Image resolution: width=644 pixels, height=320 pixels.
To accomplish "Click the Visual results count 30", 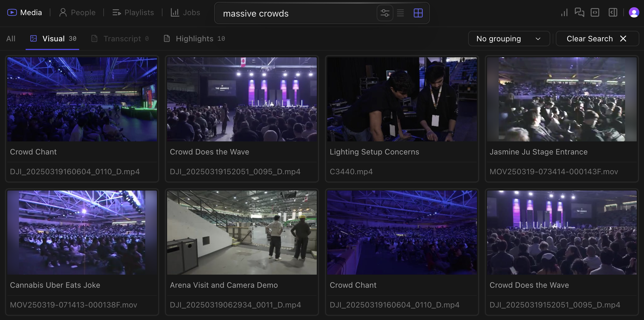I will pos(72,39).
